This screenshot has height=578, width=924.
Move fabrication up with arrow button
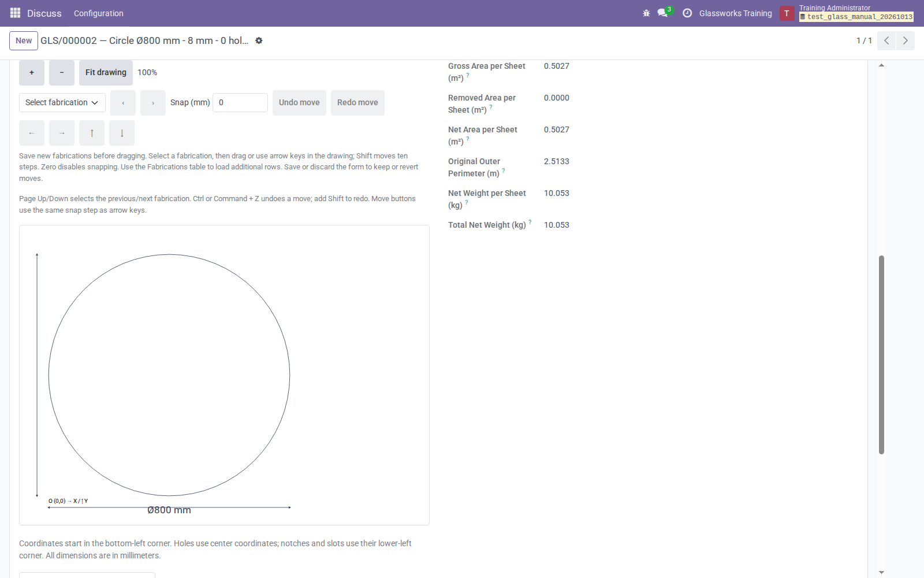coord(92,133)
